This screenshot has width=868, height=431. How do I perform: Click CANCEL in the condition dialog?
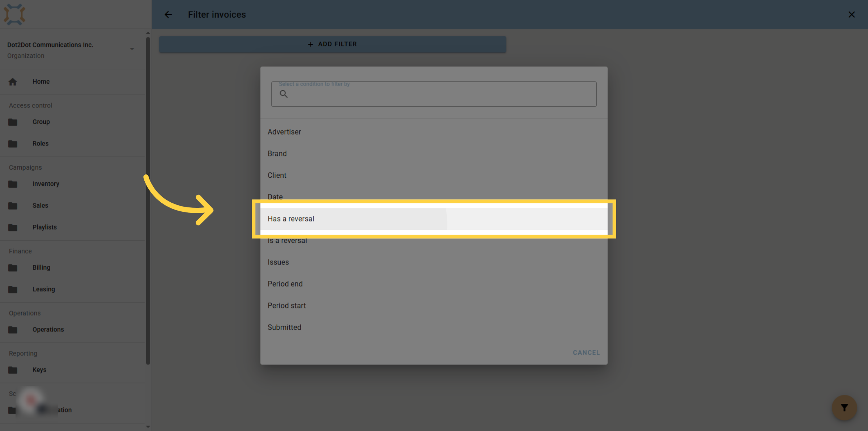click(586, 352)
